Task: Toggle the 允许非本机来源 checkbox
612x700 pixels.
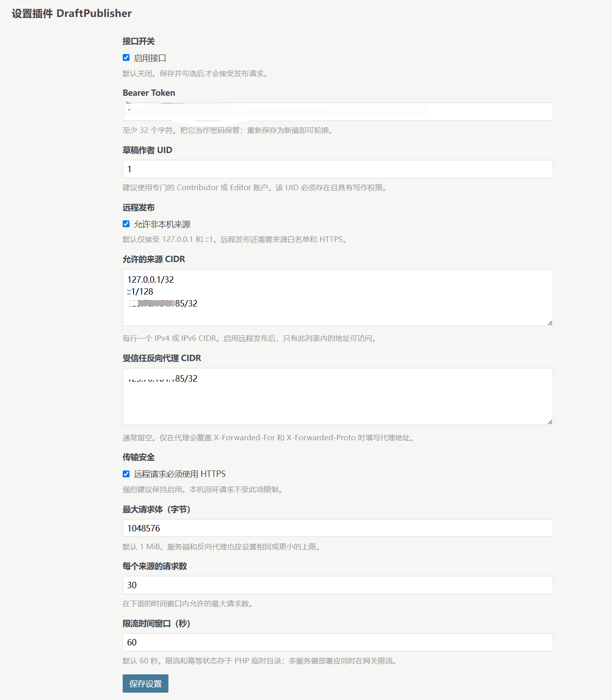Action: [x=126, y=224]
